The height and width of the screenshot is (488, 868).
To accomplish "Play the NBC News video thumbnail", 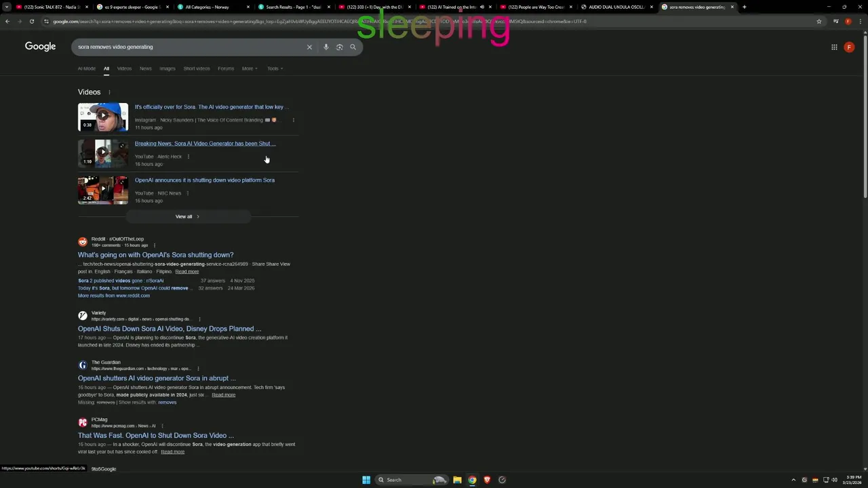I will [x=103, y=190].
